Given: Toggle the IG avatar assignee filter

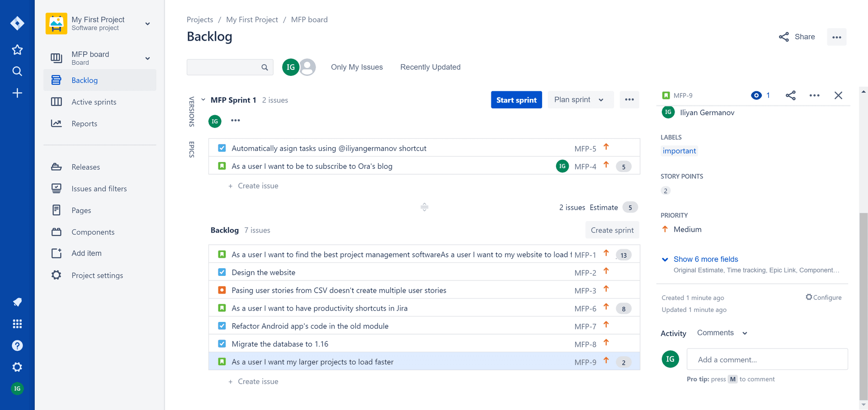Looking at the screenshot, I should point(291,67).
